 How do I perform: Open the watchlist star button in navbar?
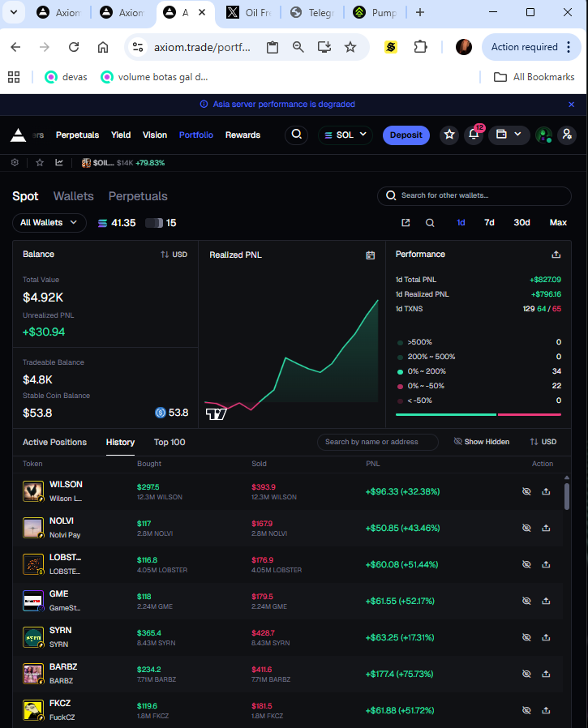tap(449, 135)
